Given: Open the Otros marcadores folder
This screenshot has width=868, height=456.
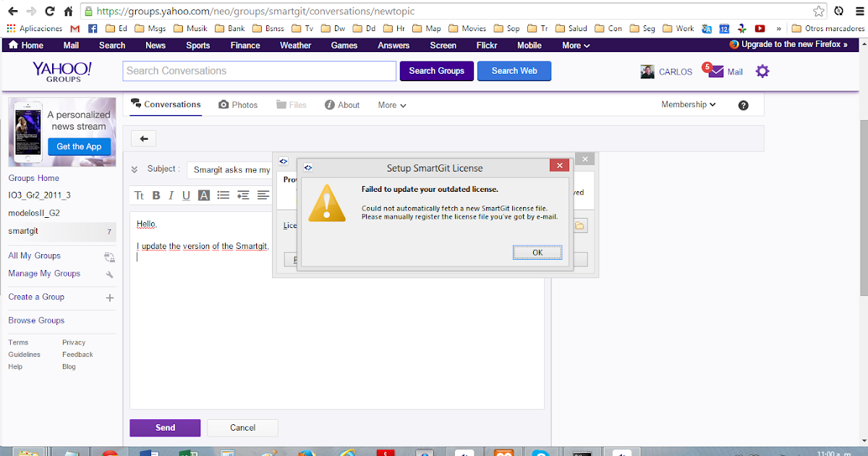Looking at the screenshot, I should 828,28.
